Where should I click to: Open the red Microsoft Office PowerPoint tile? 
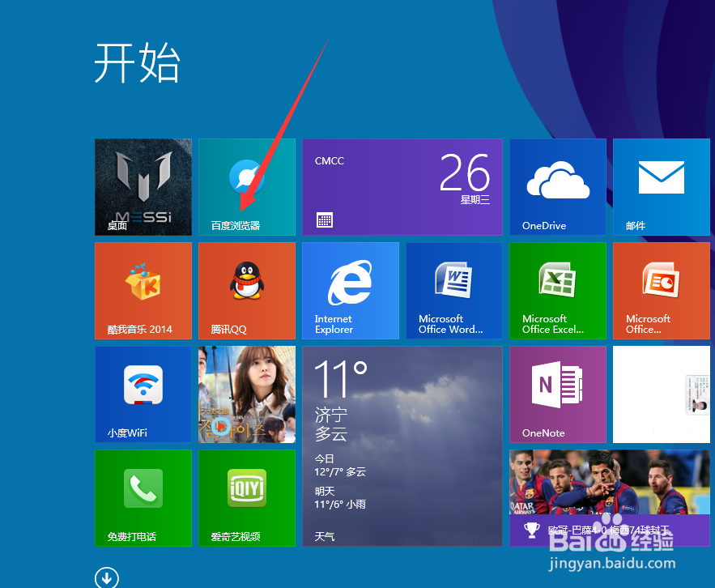(x=662, y=291)
